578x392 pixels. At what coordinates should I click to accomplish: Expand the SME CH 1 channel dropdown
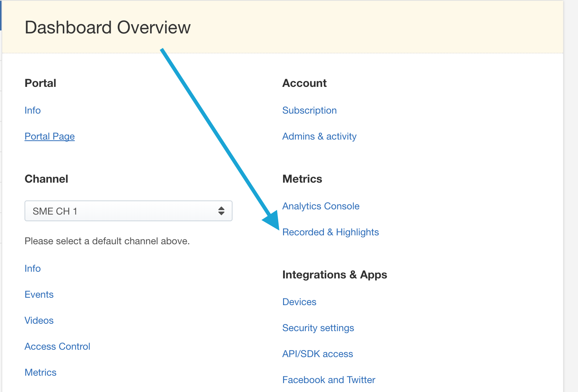click(129, 211)
